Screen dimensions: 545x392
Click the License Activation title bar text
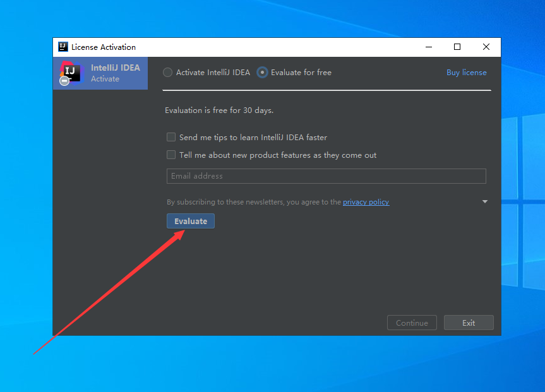(x=104, y=47)
